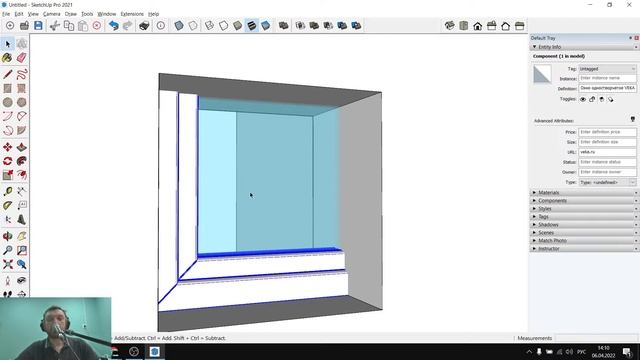640x360 pixels.
Task: Select Shaded With Textures style
Action: pyautogui.click(x=252, y=26)
